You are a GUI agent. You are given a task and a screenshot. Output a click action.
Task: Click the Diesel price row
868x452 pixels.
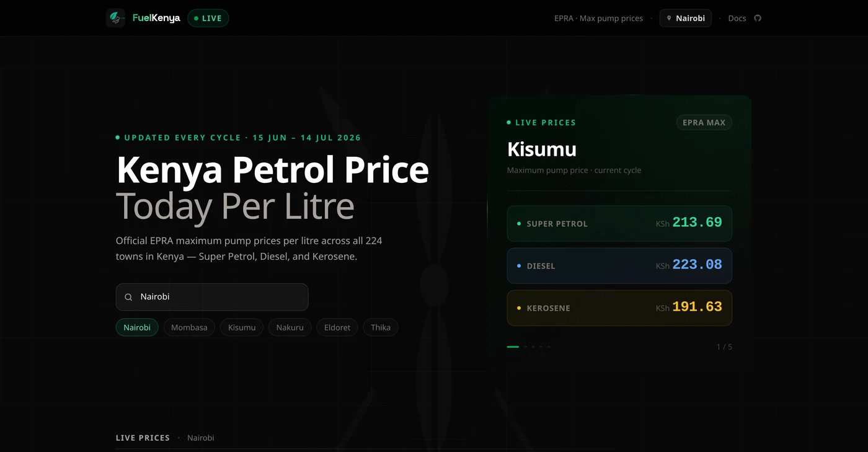tap(619, 265)
